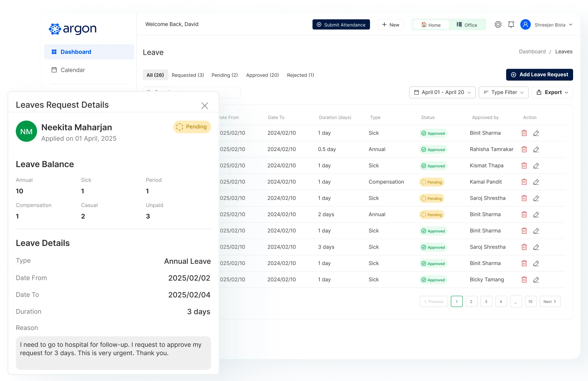Expand the Type Filter dropdown
This screenshot has height=381, width=588.
click(503, 92)
